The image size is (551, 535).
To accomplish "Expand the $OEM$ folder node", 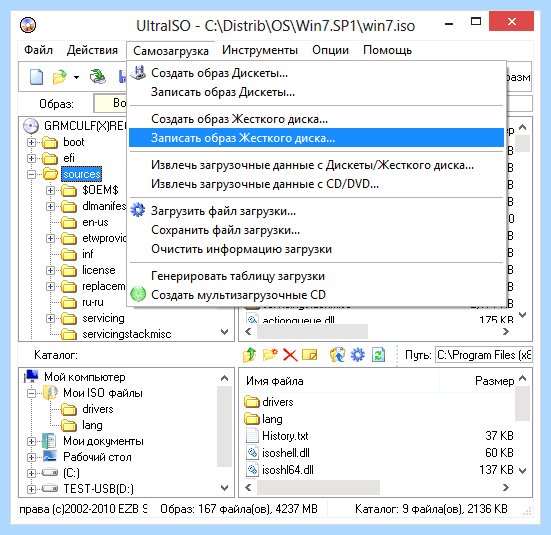I will click(50, 190).
